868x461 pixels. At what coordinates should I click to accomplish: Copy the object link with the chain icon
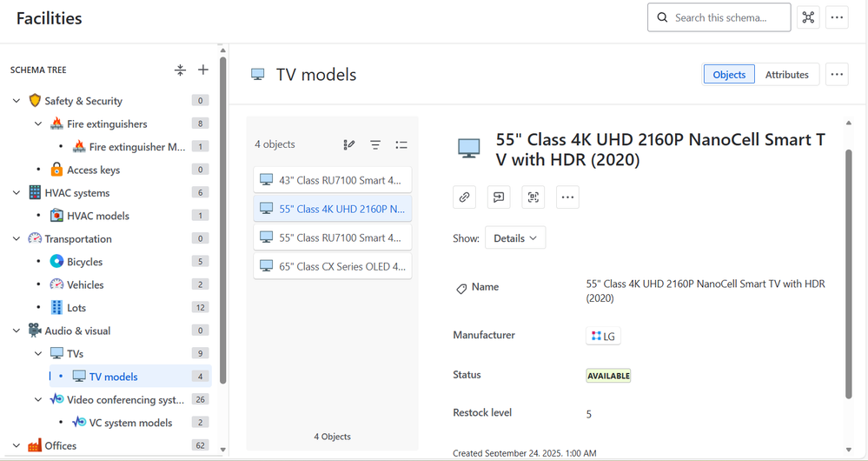pyautogui.click(x=465, y=197)
